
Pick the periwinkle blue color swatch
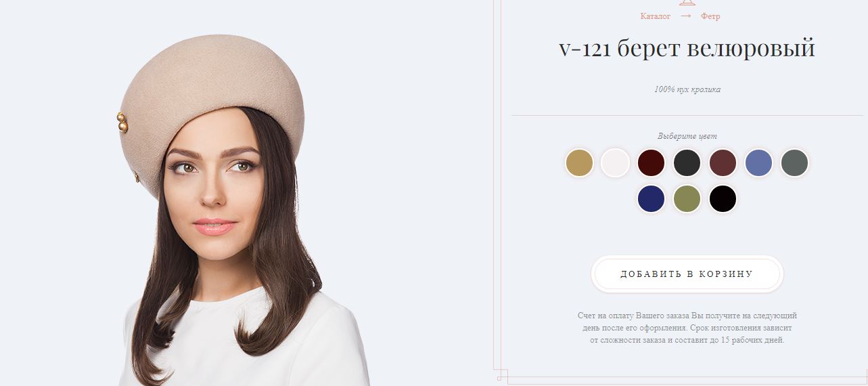click(x=758, y=163)
